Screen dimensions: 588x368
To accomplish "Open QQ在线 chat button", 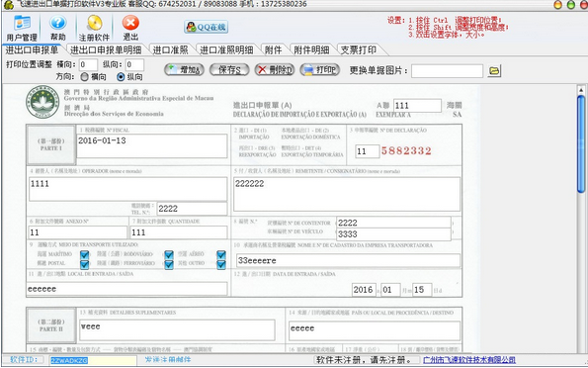I will click(x=206, y=27).
